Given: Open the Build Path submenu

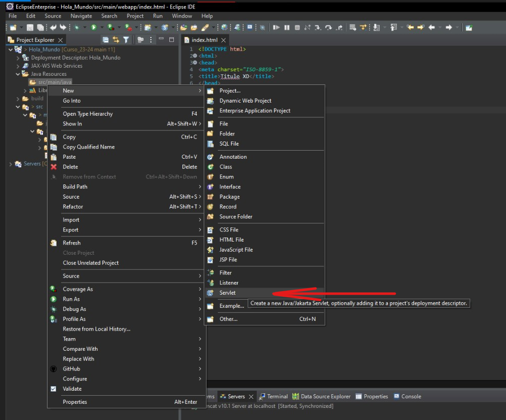Looking at the screenshot, I should point(75,186).
